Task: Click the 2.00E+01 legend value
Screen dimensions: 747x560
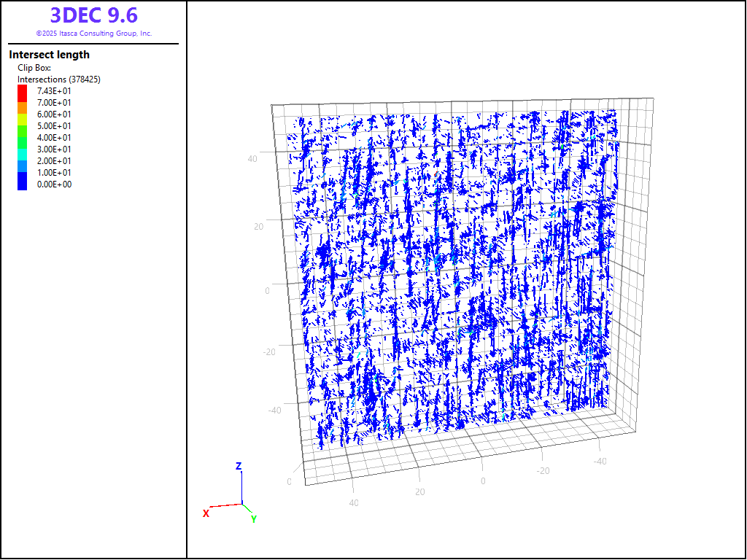Action: [54, 161]
